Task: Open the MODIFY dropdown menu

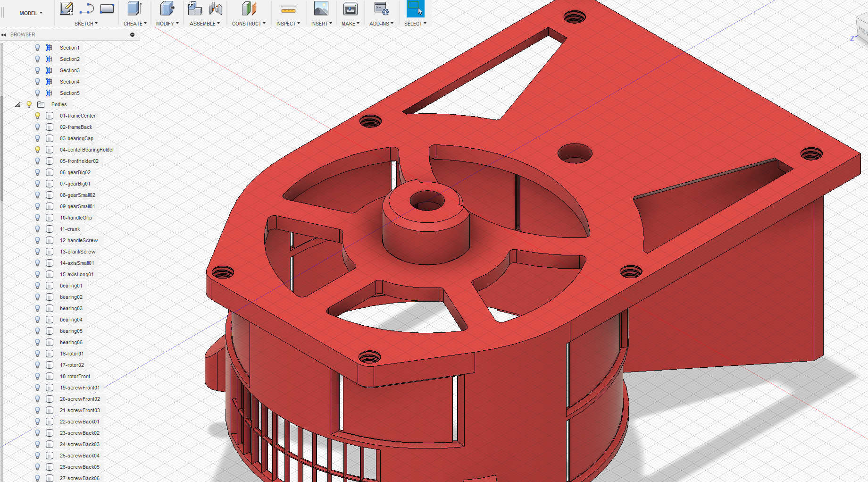Action: [167, 24]
